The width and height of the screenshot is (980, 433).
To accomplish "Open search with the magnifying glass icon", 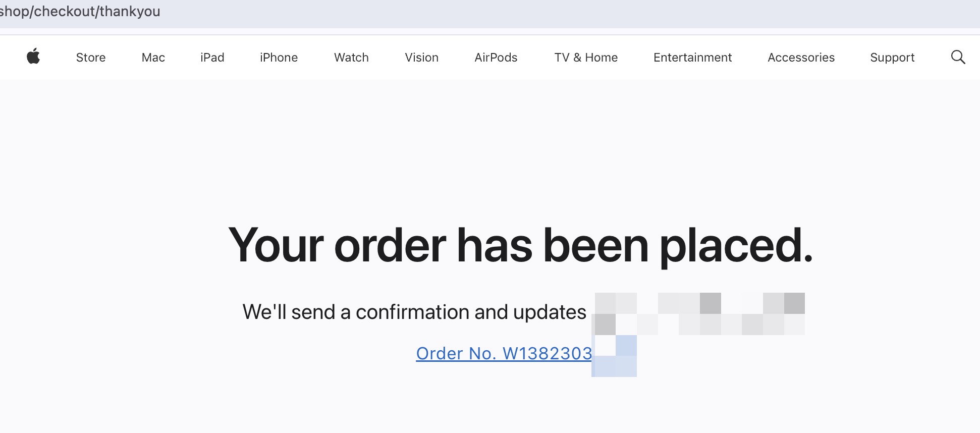I will click(958, 57).
